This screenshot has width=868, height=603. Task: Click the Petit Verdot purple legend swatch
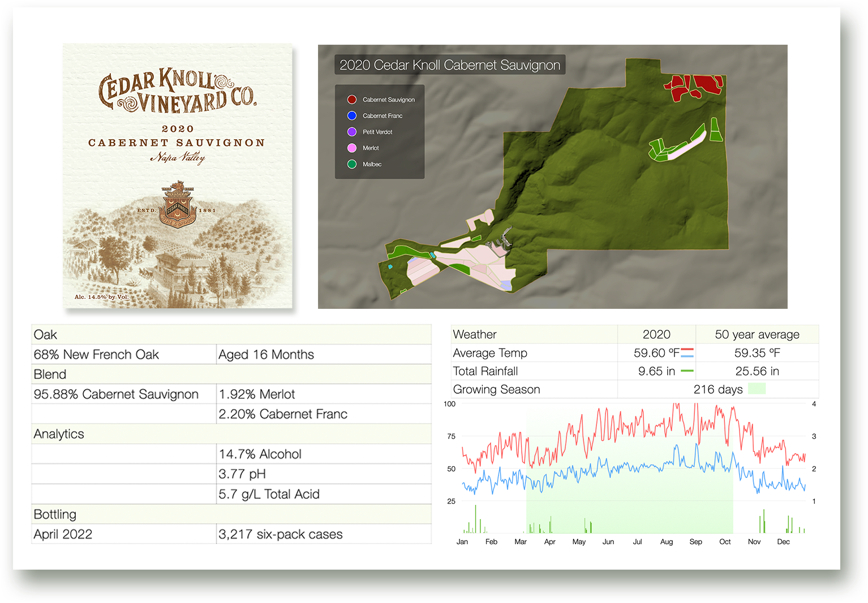coord(352,132)
